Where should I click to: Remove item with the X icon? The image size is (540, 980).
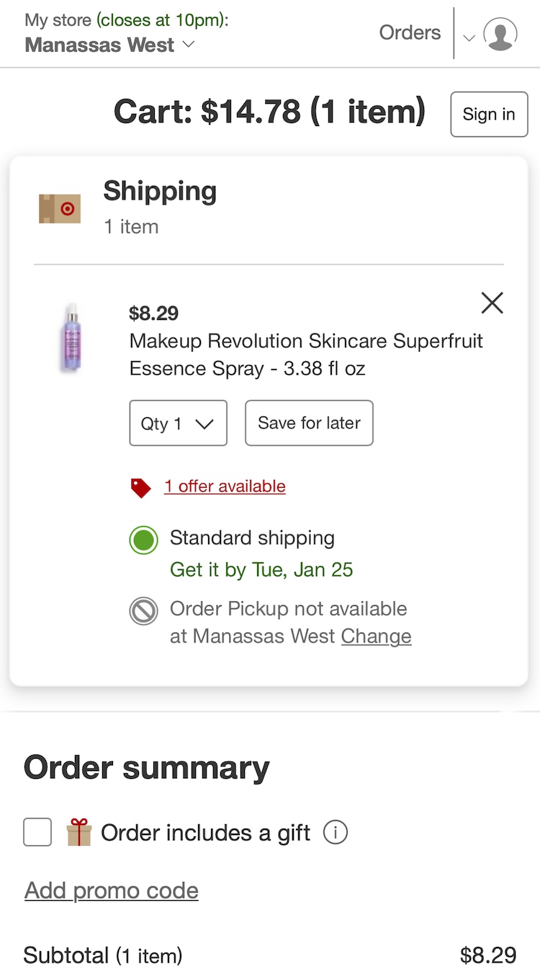point(492,303)
